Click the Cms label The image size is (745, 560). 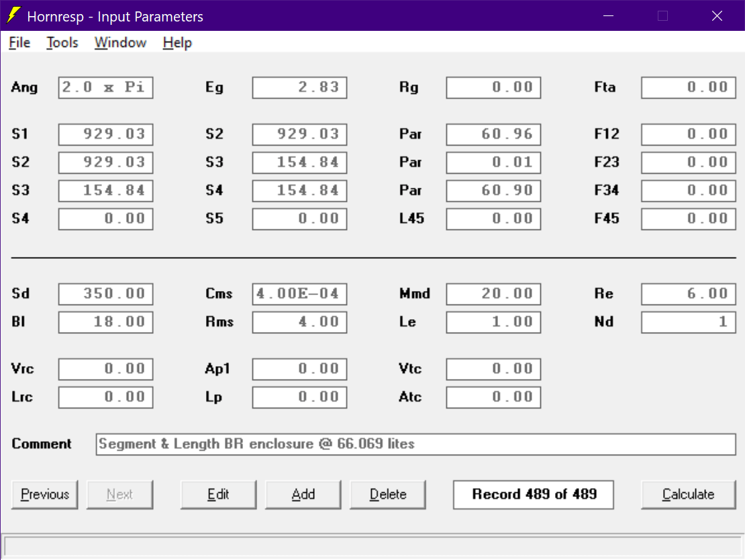click(x=219, y=294)
